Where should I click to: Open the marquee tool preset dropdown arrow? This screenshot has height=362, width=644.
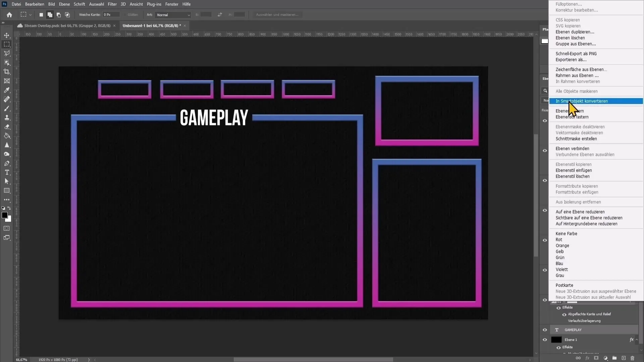click(x=30, y=15)
